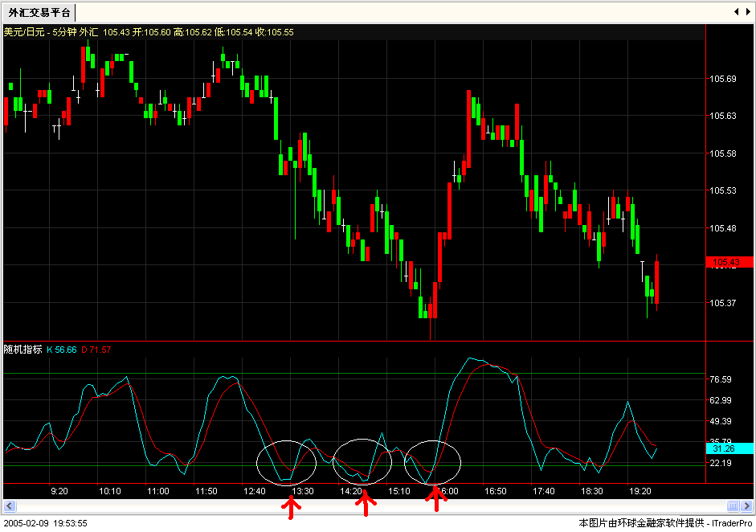Viewport: 756px width, 532px height.
Task: Click the 19:20 time axis label
Action: pos(640,491)
